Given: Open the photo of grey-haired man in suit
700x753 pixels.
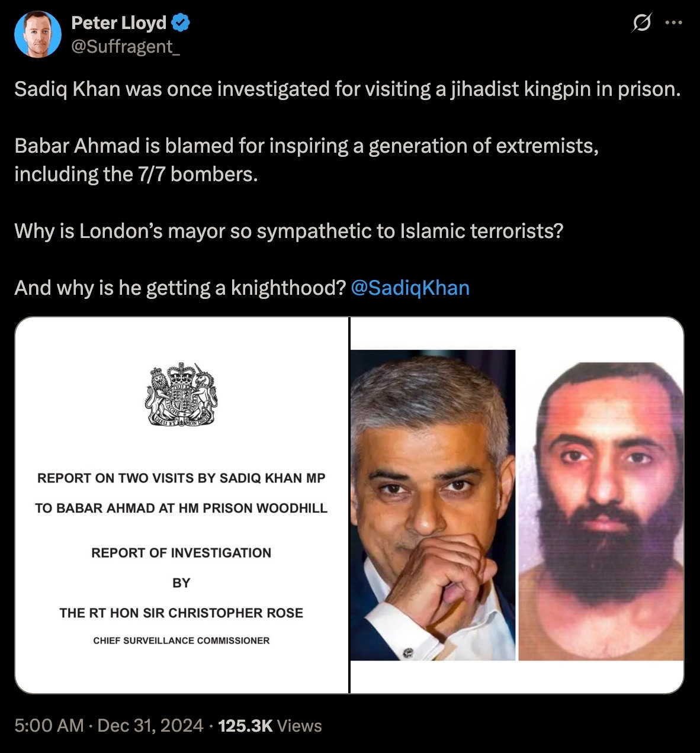Looking at the screenshot, I should [433, 505].
